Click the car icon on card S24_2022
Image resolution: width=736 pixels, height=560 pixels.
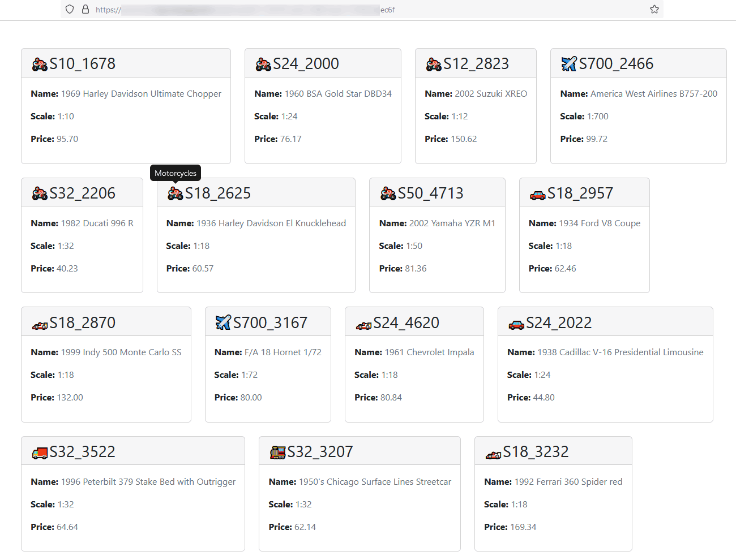click(515, 323)
